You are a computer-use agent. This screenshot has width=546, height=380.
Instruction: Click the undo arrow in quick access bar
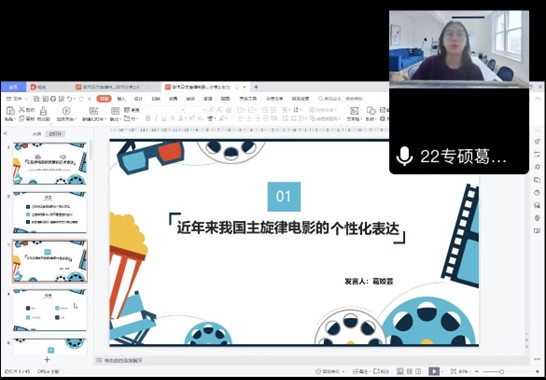(x=69, y=99)
